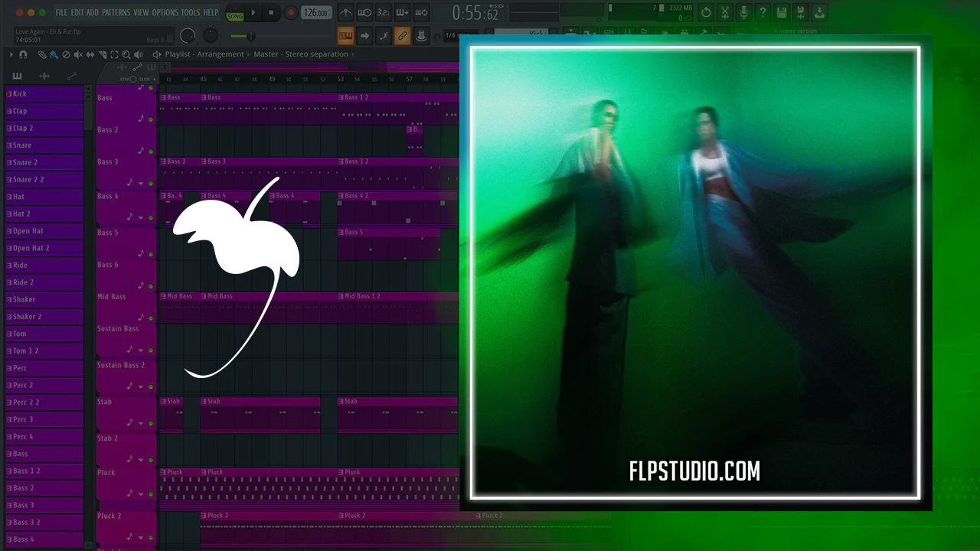980x551 pixels.
Task: Click the red record button
Action: pos(291,12)
